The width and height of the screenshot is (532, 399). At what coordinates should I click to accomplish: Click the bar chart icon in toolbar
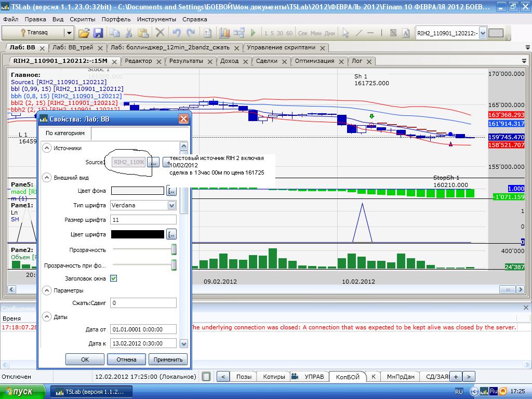pos(224,33)
